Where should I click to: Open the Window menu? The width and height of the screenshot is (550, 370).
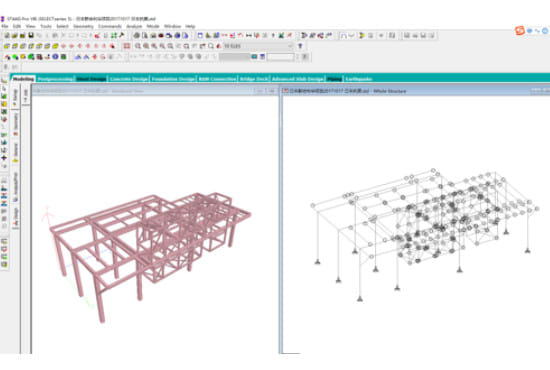[x=172, y=26]
